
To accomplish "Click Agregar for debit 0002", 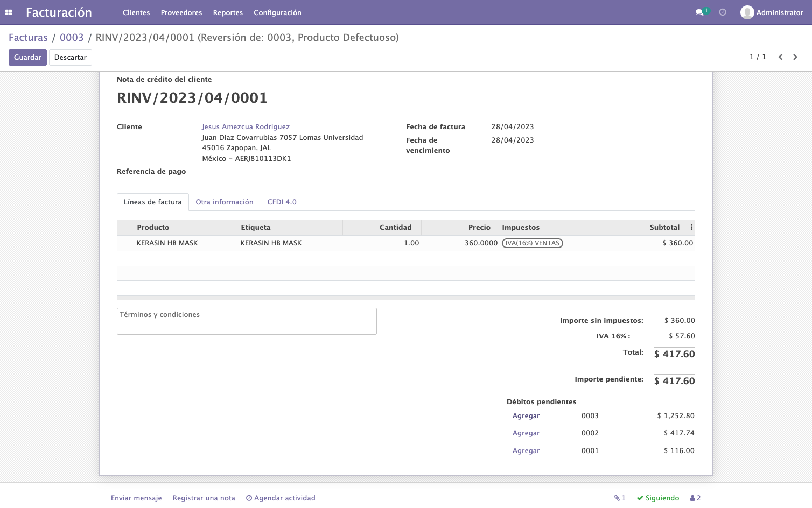I will pyautogui.click(x=526, y=433).
